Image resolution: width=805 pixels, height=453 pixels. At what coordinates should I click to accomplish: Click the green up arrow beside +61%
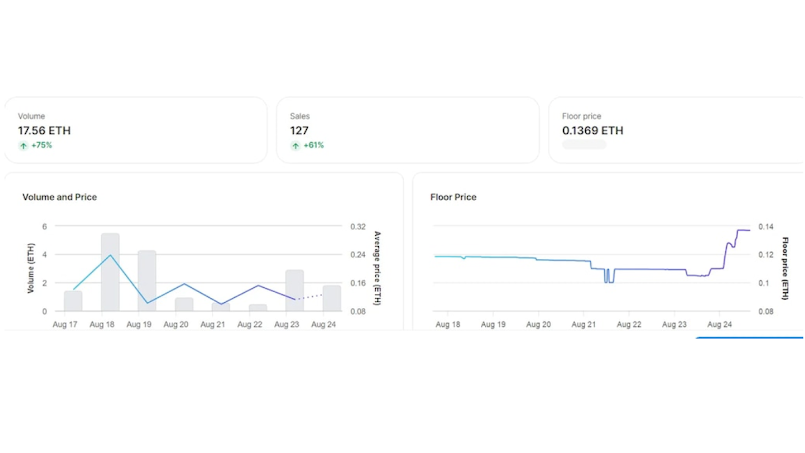[295, 146]
